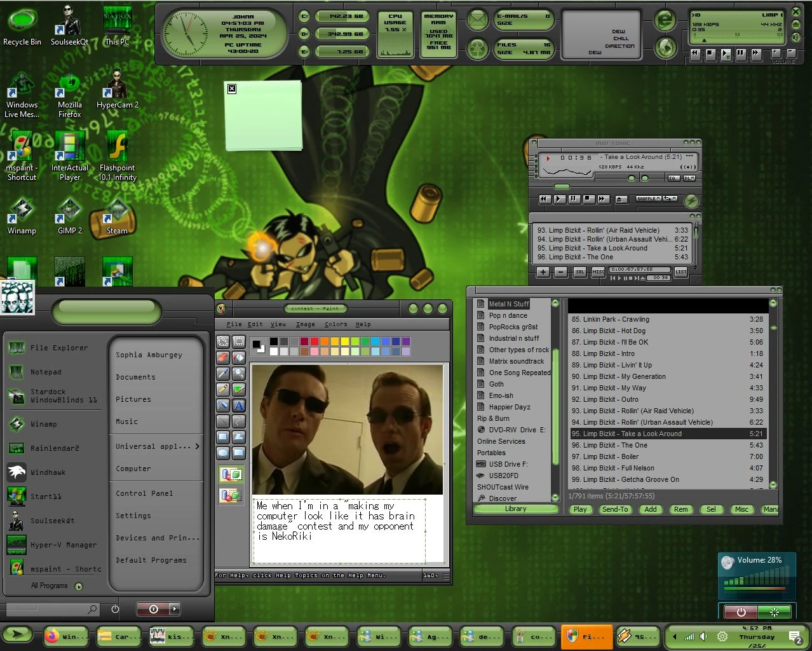Open the SoulseekQt desktop shortcut
The image size is (812, 651).
[x=70, y=25]
